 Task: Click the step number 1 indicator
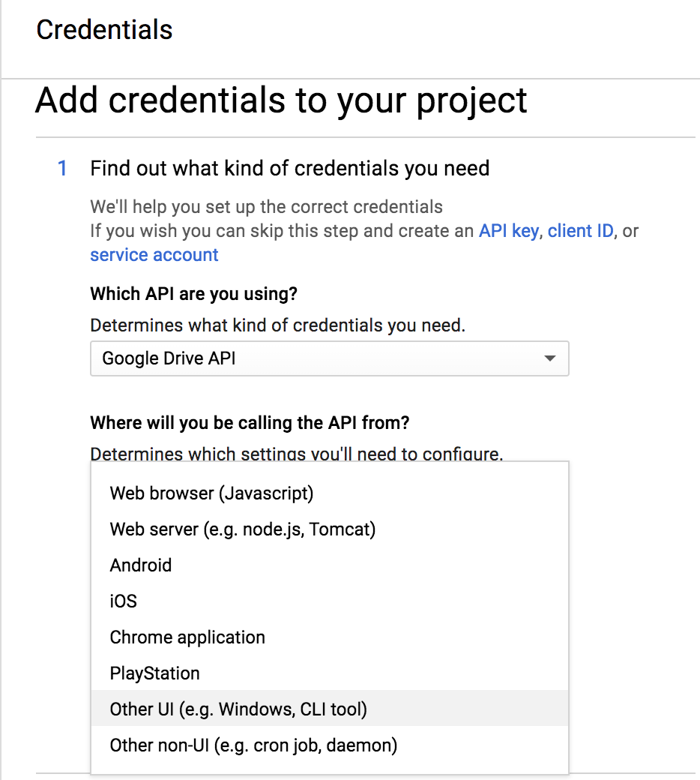point(62,169)
